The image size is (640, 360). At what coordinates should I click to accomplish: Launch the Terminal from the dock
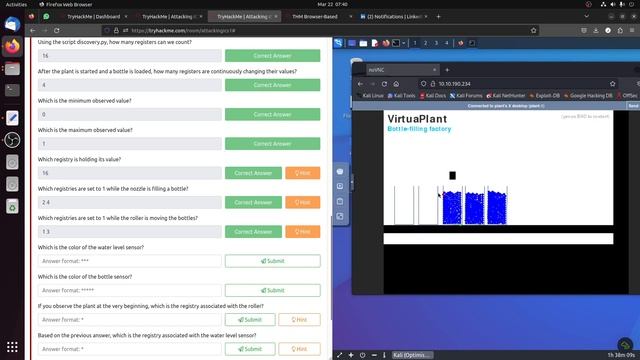[12, 90]
